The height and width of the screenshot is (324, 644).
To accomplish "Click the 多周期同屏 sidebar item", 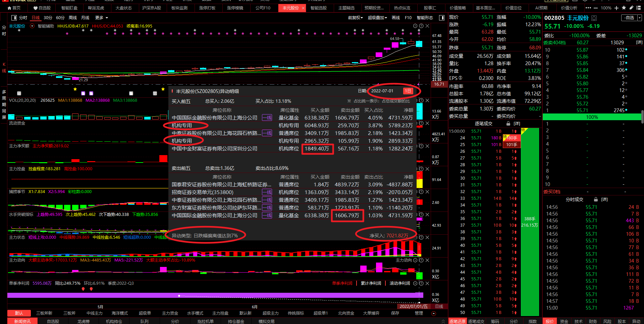I will click(4, 104).
